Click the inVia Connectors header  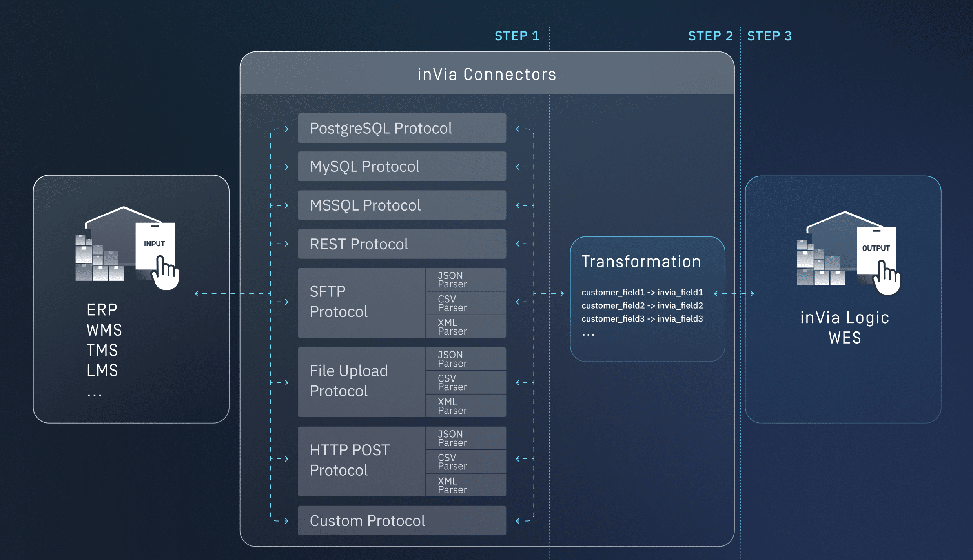pos(487,74)
